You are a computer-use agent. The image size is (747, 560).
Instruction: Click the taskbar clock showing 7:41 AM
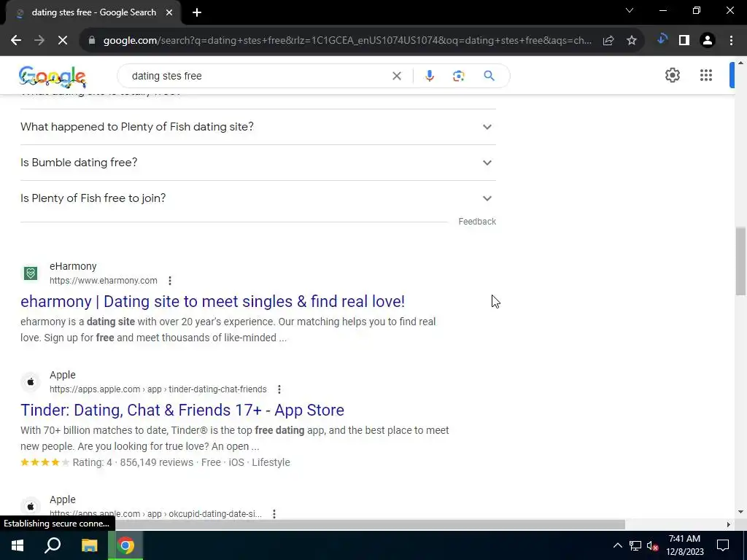pyautogui.click(x=684, y=545)
